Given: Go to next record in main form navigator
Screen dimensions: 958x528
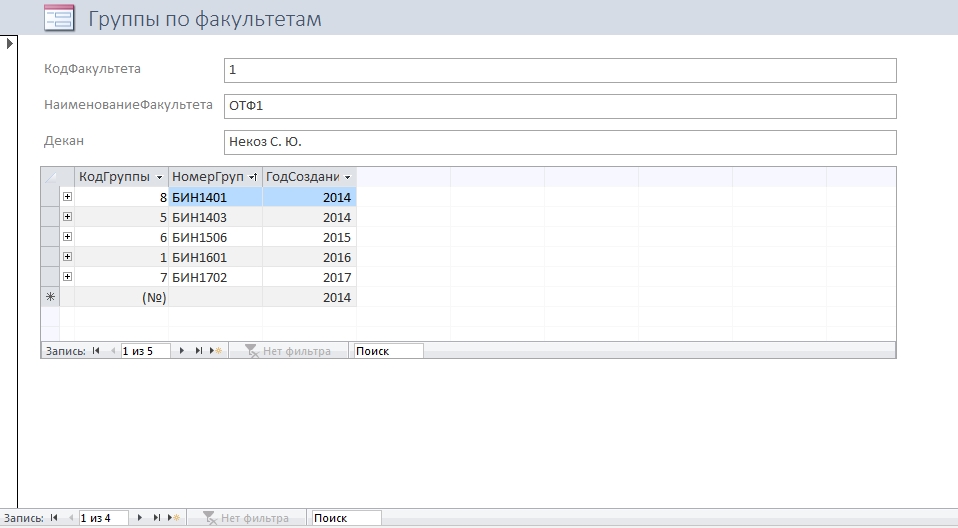Looking at the screenshot, I should tap(139, 518).
